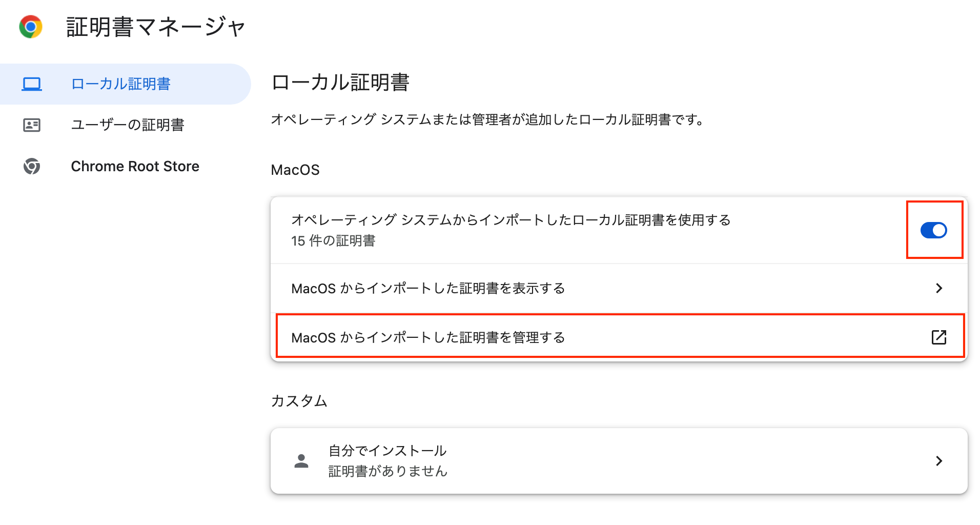Click the 証明書マネージャ page title
The width and height of the screenshot is (980, 525).
tap(156, 27)
